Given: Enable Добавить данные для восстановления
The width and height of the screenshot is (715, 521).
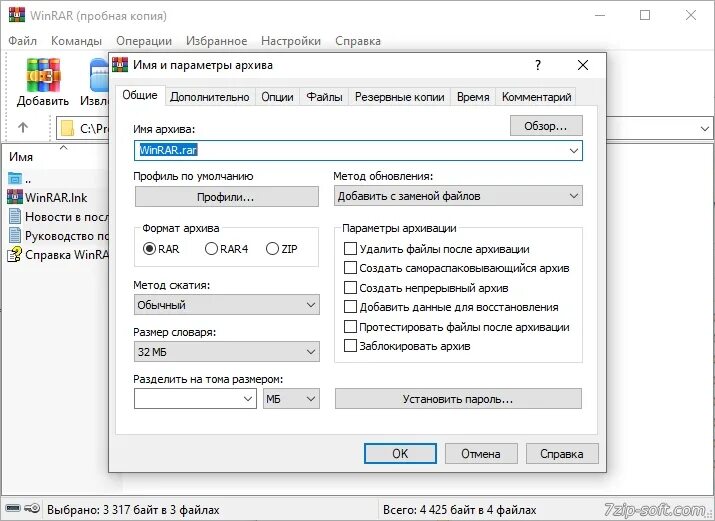Looking at the screenshot, I should click(350, 307).
